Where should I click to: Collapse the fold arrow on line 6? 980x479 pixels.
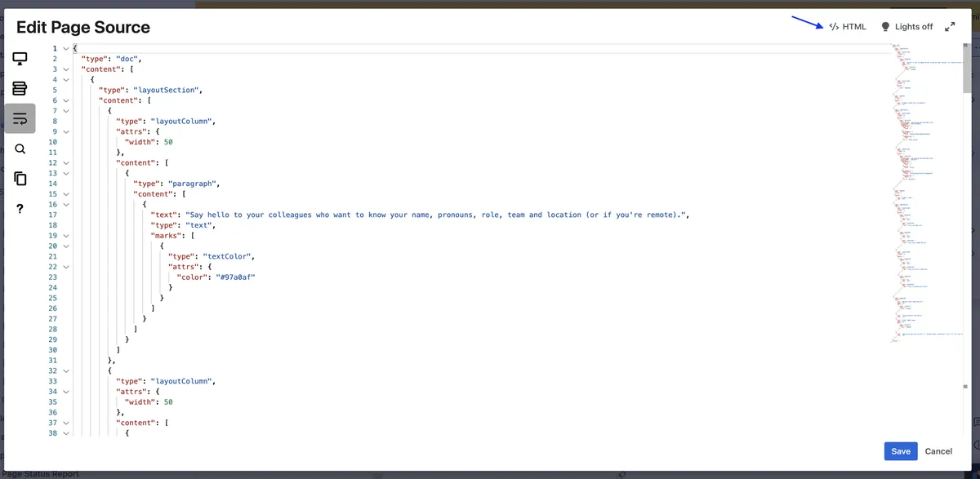(x=65, y=100)
